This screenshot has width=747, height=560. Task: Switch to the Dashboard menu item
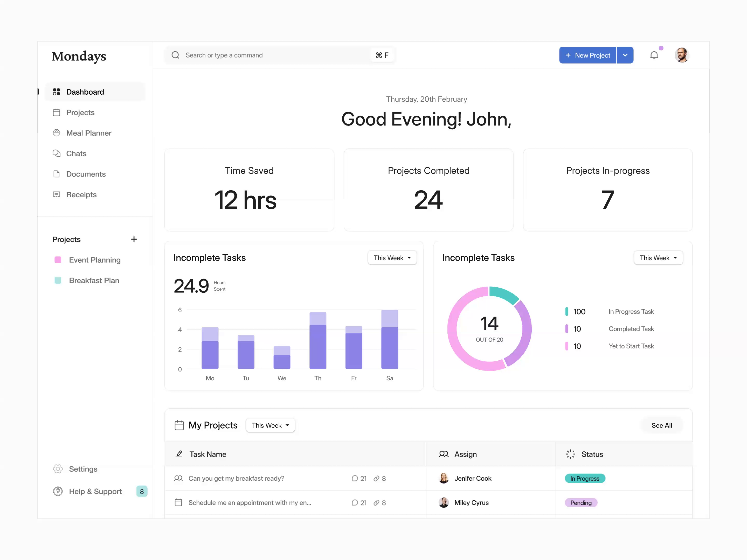click(x=85, y=92)
